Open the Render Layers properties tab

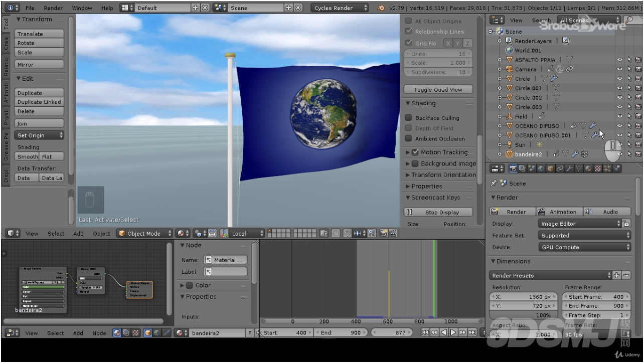(522, 168)
